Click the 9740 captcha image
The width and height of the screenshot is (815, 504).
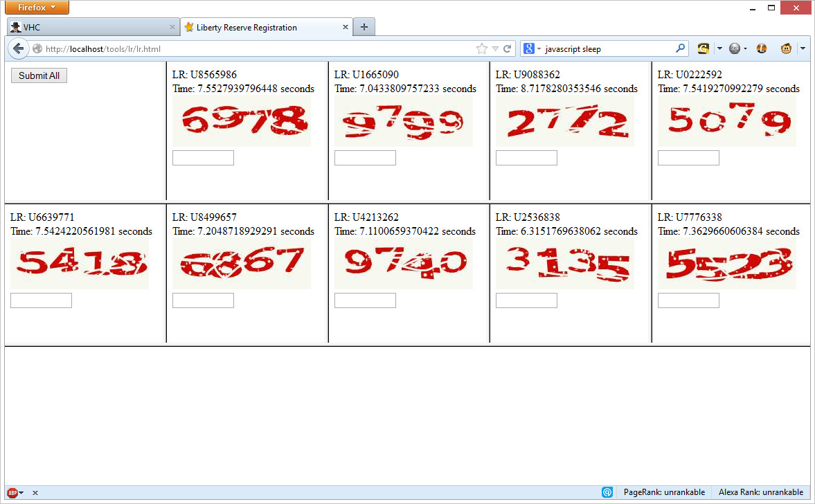click(x=403, y=264)
